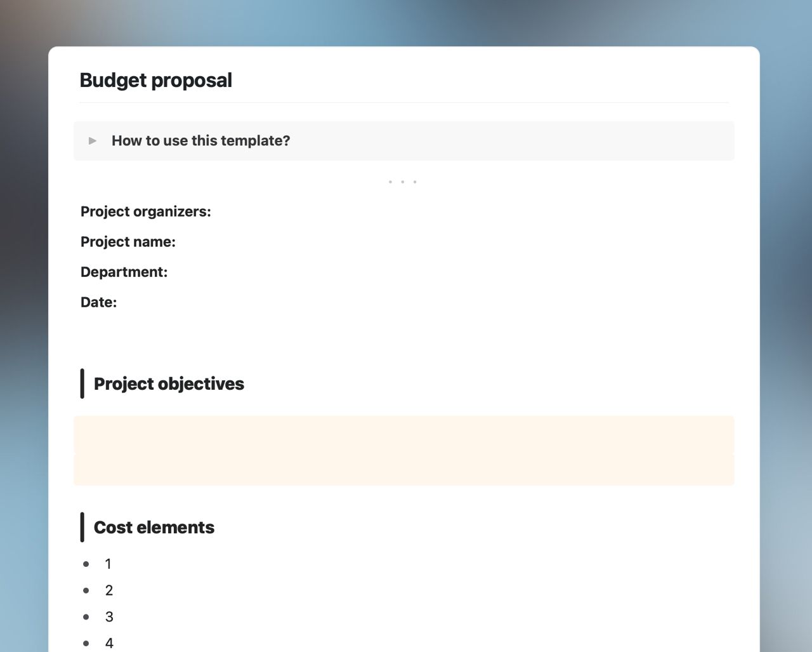Click the vertical bar beside 'Cost elements'
Image resolution: width=812 pixels, height=652 pixels.
[82, 527]
